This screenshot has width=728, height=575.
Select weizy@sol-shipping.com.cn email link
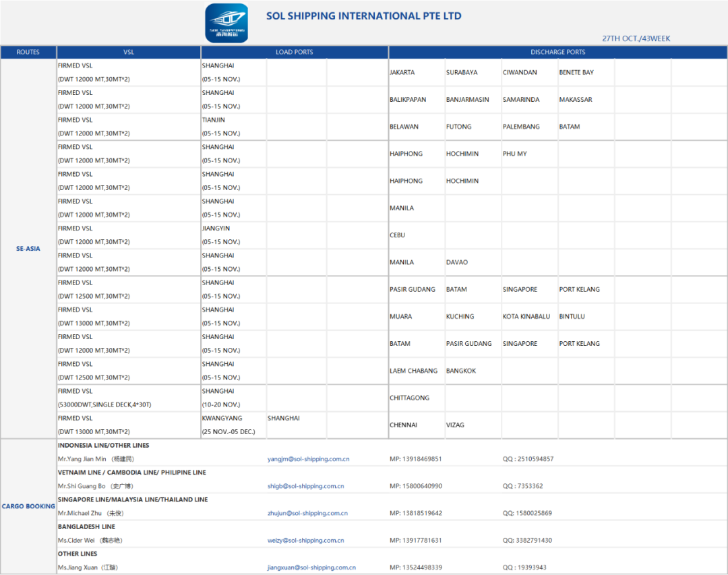click(x=305, y=540)
